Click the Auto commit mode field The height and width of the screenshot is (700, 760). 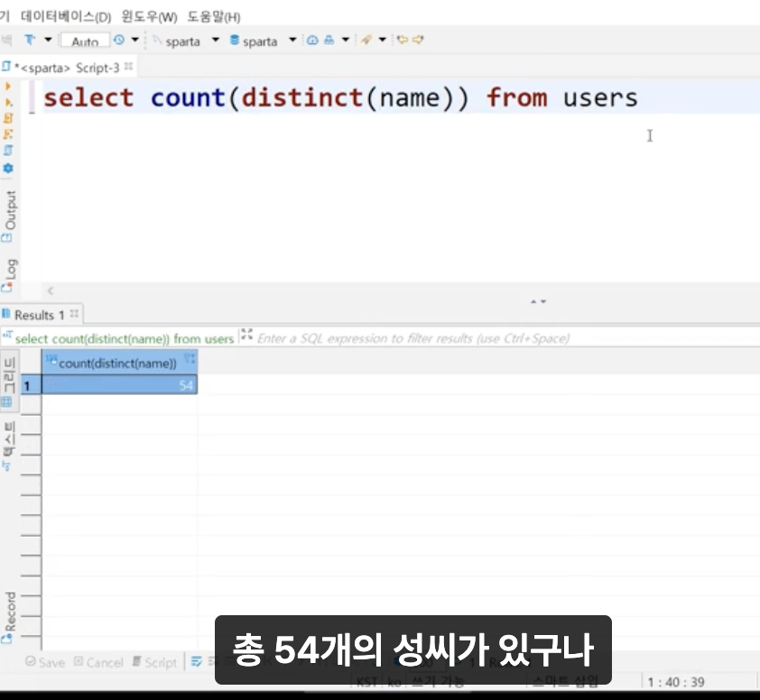85,41
